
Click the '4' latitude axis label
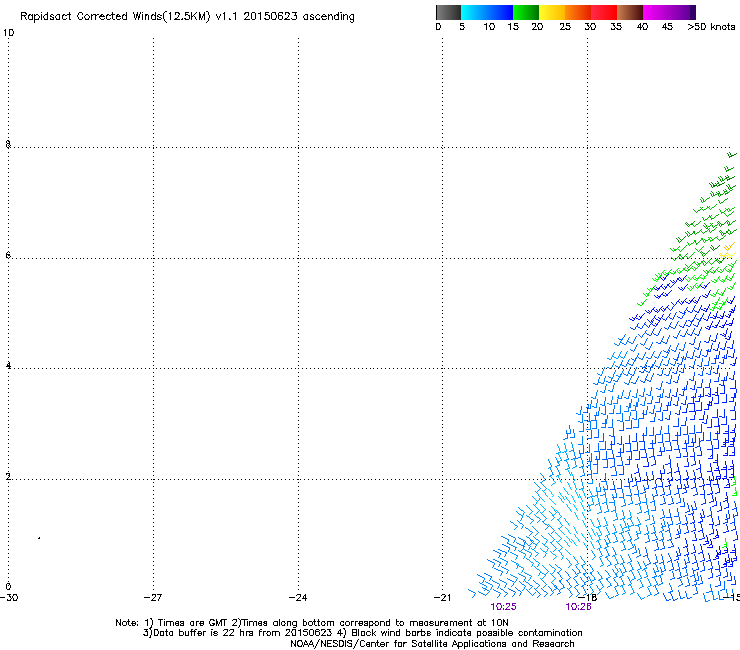point(8,365)
